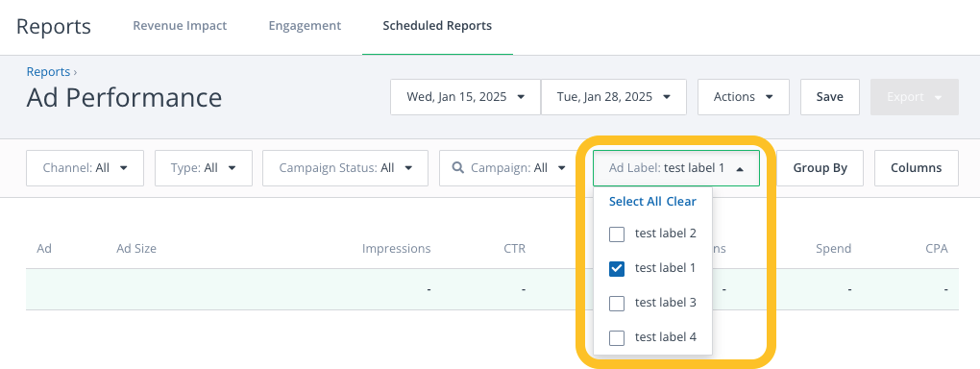Viewport: 980px width, 369px height.
Task: Open the start date Wed, Jan 15, 2025 picker
Action: [465, 97]
